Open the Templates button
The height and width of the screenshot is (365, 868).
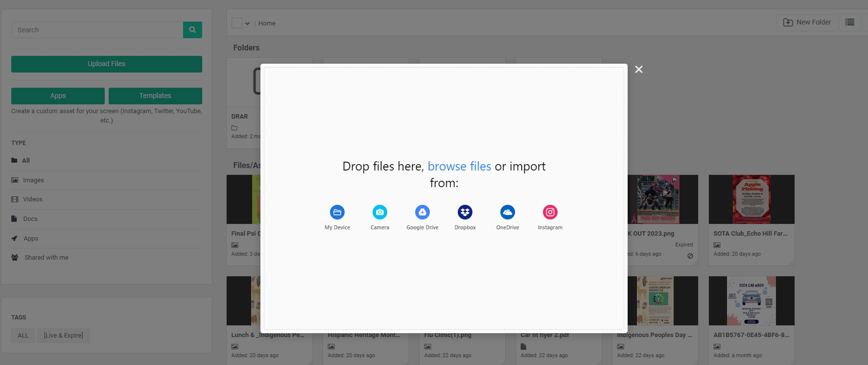[155, 96]
